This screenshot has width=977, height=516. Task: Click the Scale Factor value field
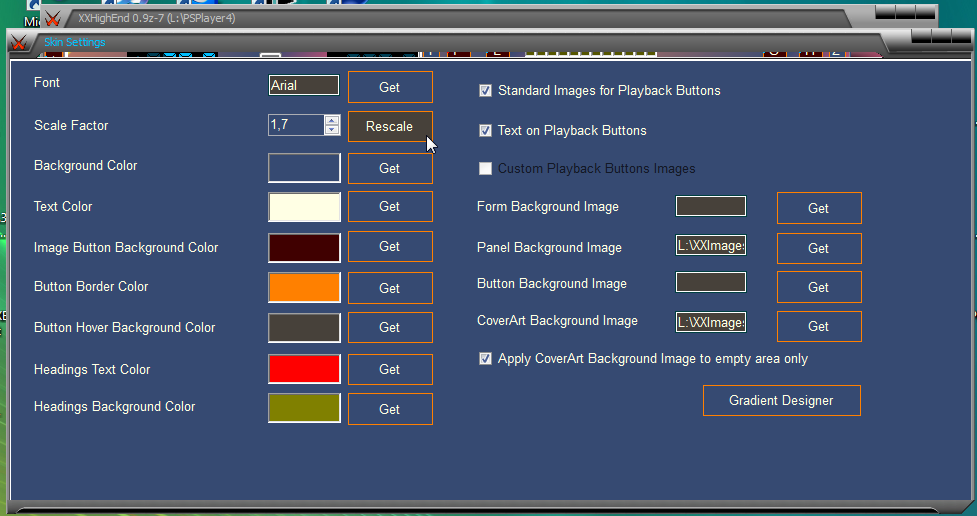click(x=297, y=125)
